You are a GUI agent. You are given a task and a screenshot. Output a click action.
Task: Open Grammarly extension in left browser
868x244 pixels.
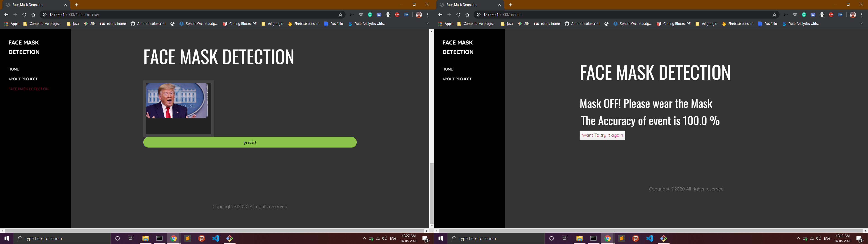(x=370, y=14)
